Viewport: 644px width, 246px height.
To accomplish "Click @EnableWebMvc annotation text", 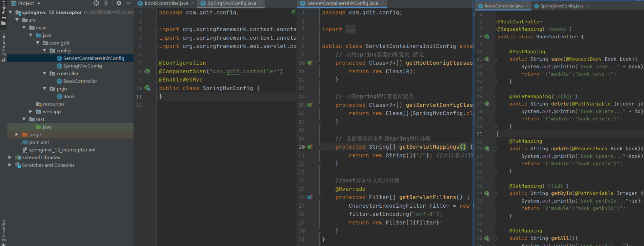I will (181, 80).
